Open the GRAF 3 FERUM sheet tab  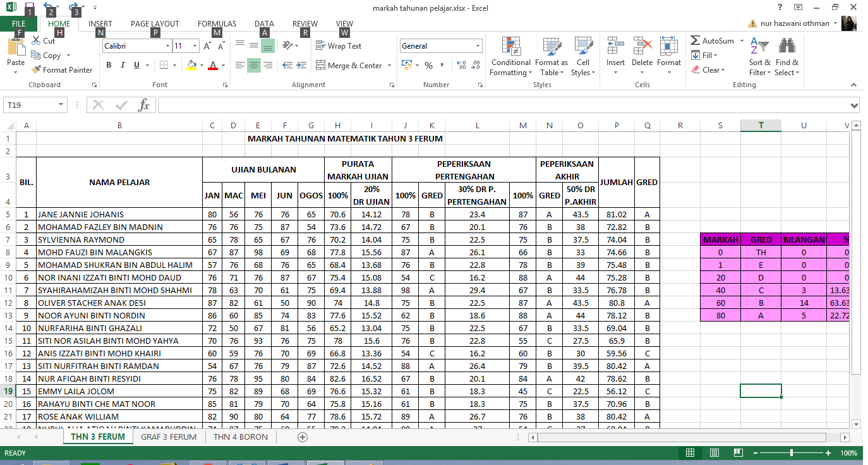pos(169,437)
